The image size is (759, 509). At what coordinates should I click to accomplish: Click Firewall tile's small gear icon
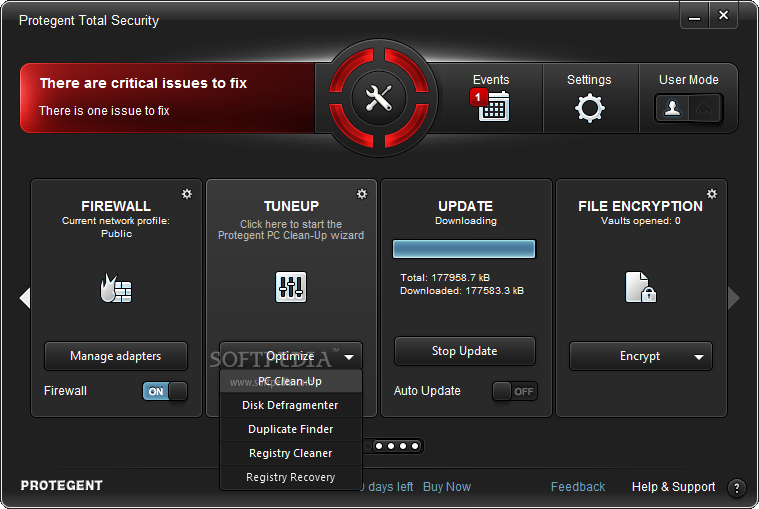click(x=187, y=194)
